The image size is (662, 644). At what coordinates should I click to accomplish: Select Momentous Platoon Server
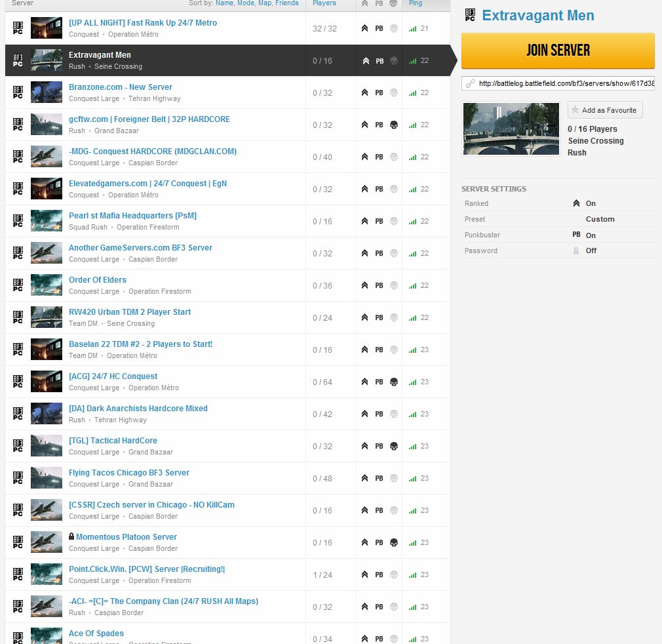pyautogui.click(x=127, y=536)
